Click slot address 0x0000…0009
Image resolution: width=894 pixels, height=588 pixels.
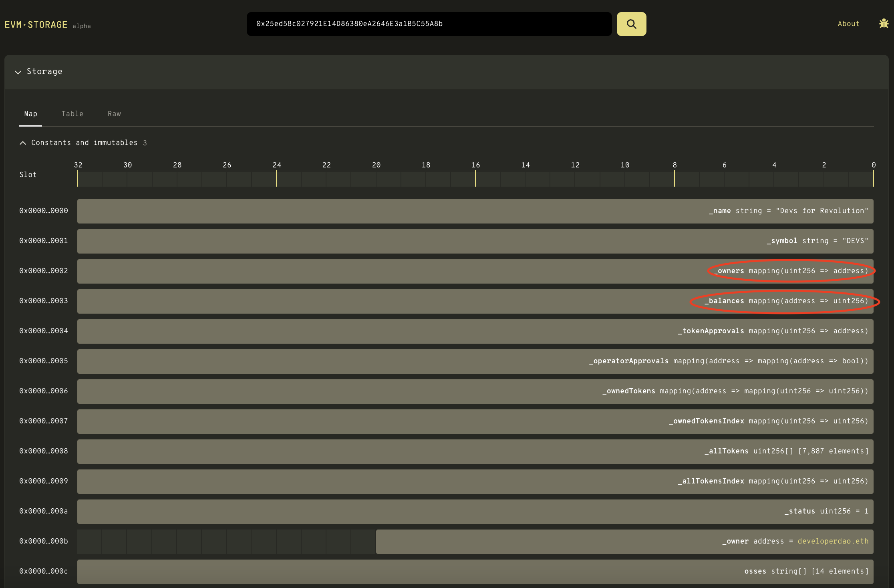tap(44, 481)
